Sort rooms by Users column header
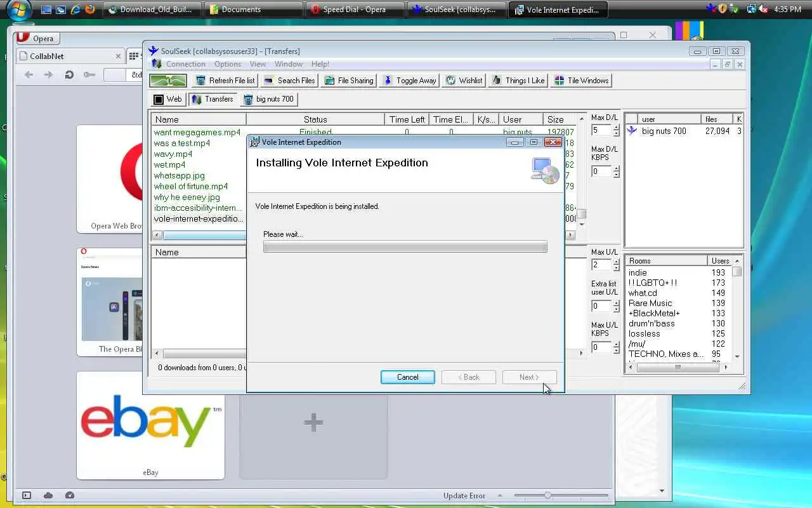 pos(719,261)
